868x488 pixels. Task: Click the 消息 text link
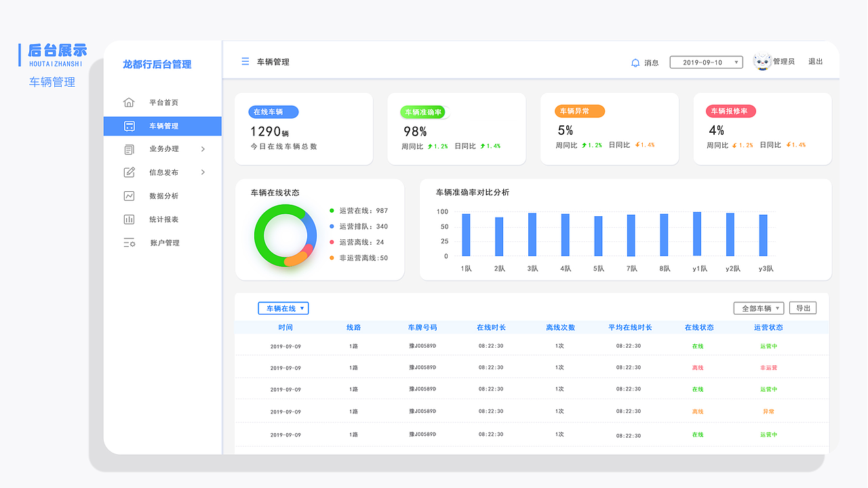[651, 62]
